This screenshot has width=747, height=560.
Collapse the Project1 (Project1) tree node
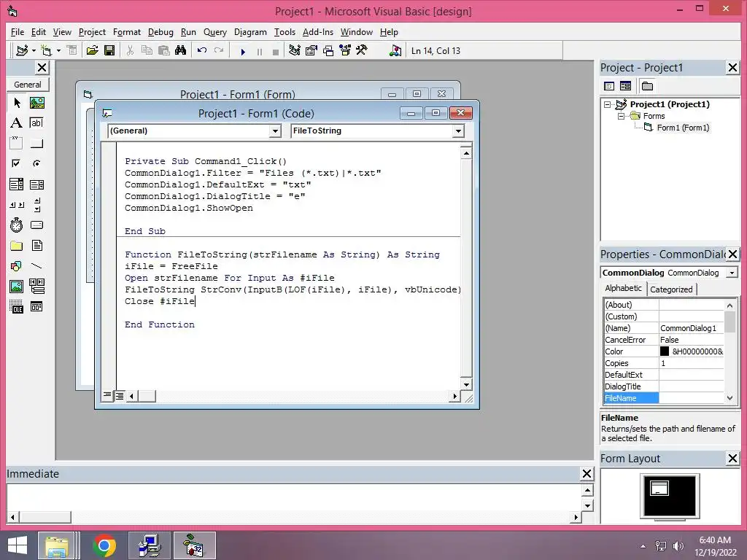tap(607, 104)
